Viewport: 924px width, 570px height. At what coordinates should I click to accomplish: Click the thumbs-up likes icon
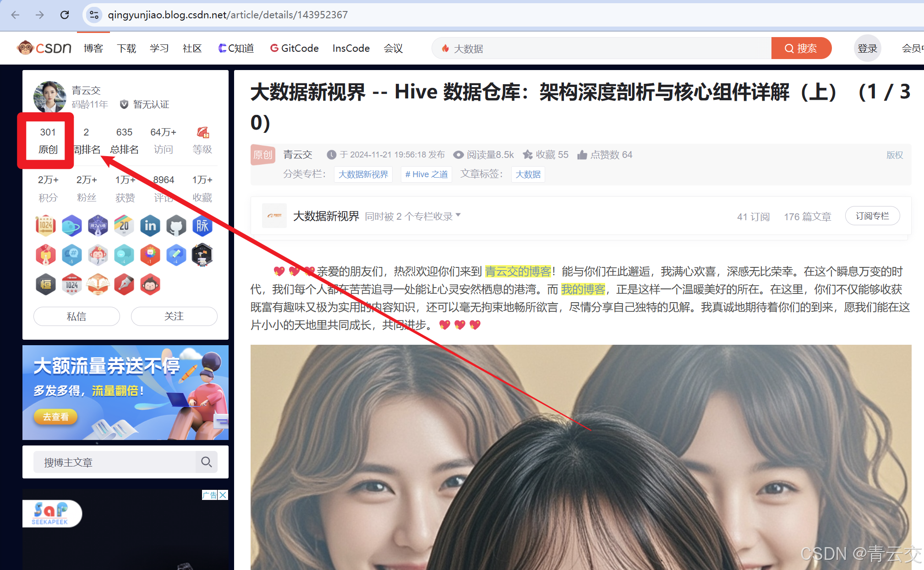(x=582, y=155)
